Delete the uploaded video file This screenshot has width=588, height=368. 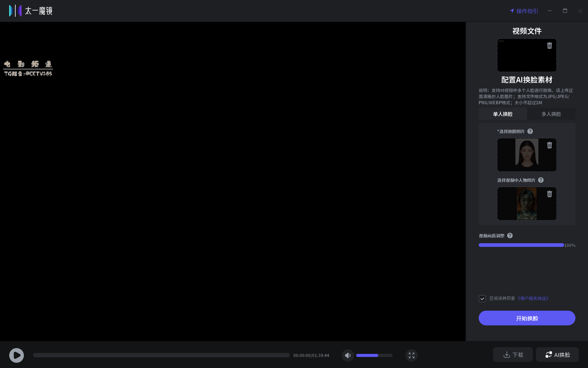pyautogui.click(x=549, y=45)
